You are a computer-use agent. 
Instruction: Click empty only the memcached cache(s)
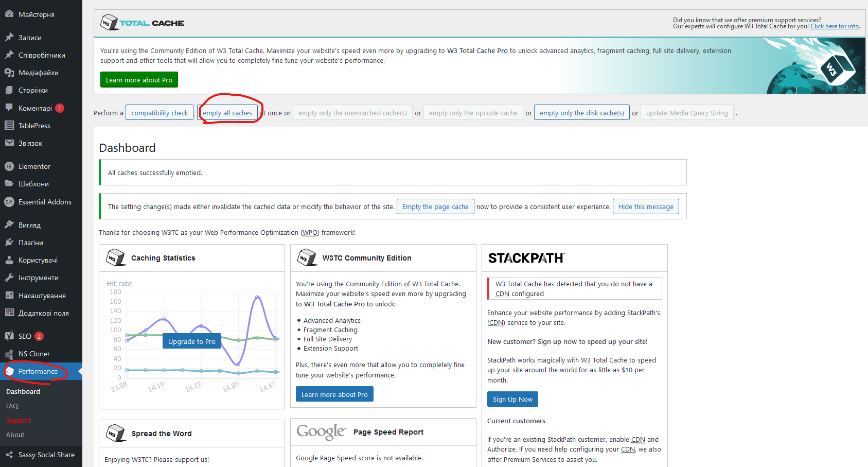(x=352, y=113)
